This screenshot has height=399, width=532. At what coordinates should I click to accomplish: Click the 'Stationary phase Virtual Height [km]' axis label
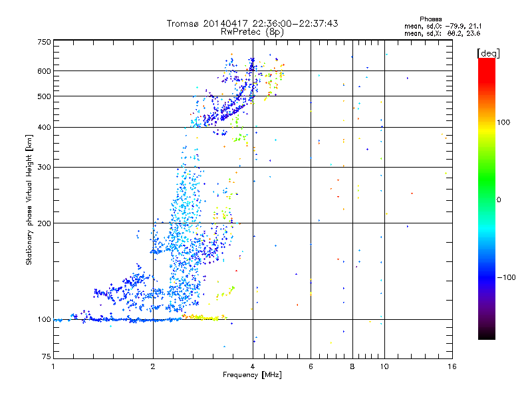click(x=29, y=199)
